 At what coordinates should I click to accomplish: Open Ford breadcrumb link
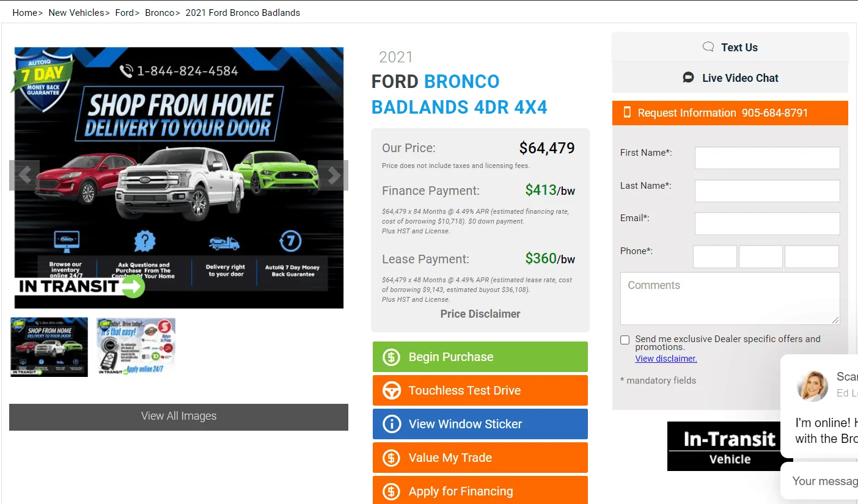pos(124,12)
